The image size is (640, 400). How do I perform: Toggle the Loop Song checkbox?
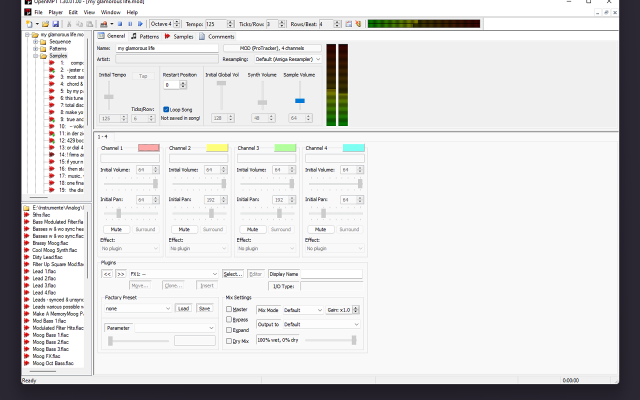[x=166, y=109]
